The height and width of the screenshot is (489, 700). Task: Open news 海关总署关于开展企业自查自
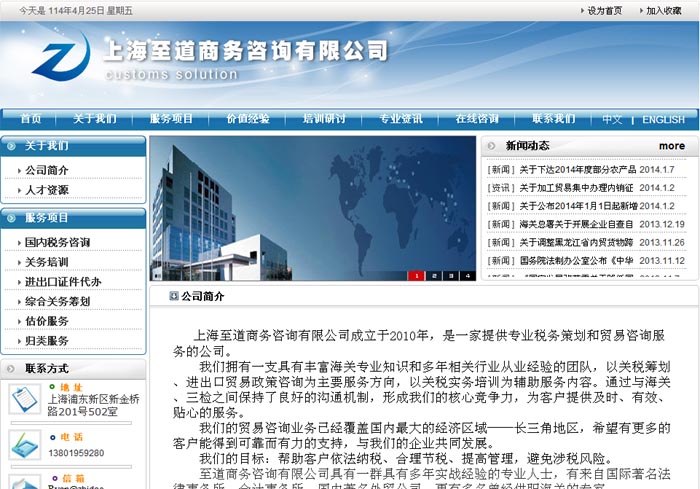[x=576, y=225]
